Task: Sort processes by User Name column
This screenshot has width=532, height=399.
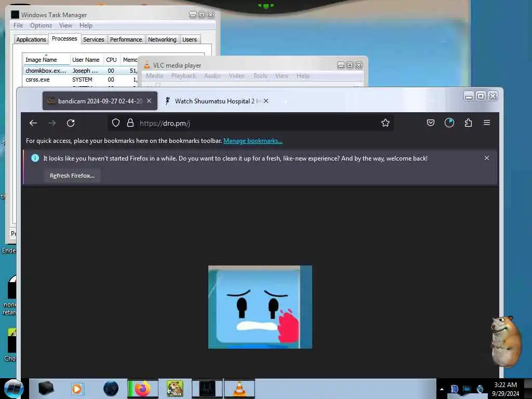Action: coord(86,60)
